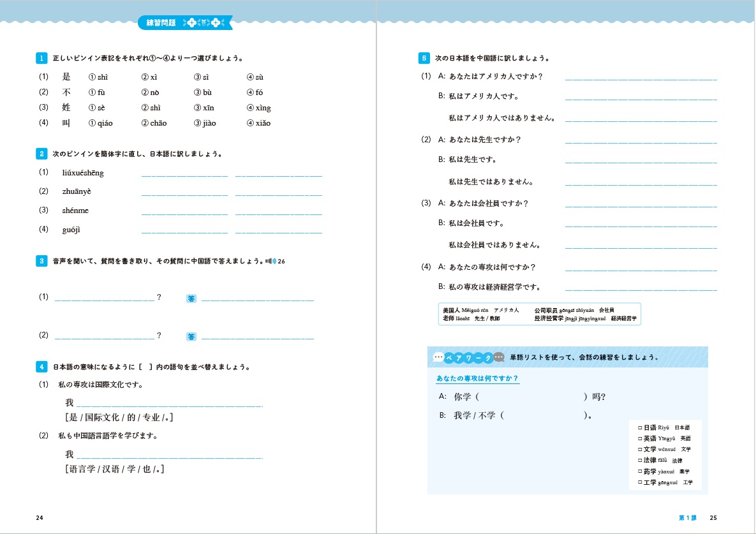
Task: Click the 答 badge for question (2)
Action: (191, 336)
